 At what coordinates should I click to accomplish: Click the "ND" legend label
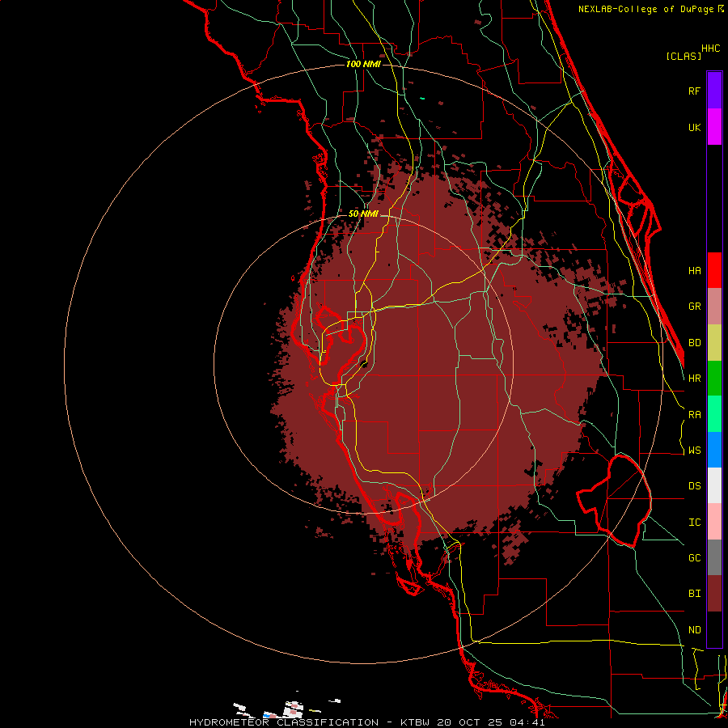[694, 630]
